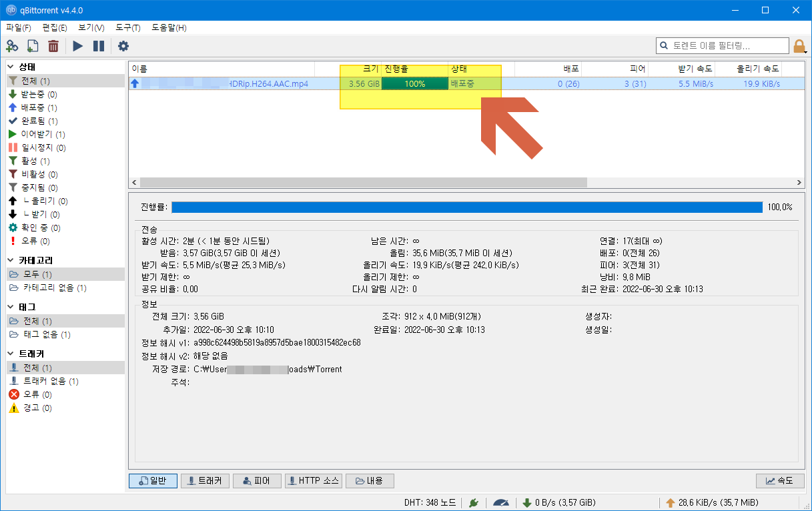812x511 pixels.
Task: Click the blue upload arrow in torrent row
Action: pyautogui.click(x=135, y=84)
